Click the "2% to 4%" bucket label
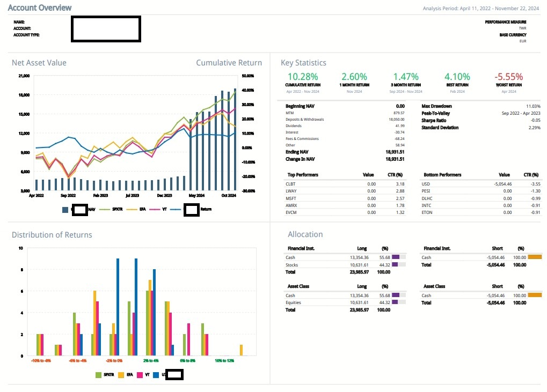547x392 pixels. pos(151,360)
